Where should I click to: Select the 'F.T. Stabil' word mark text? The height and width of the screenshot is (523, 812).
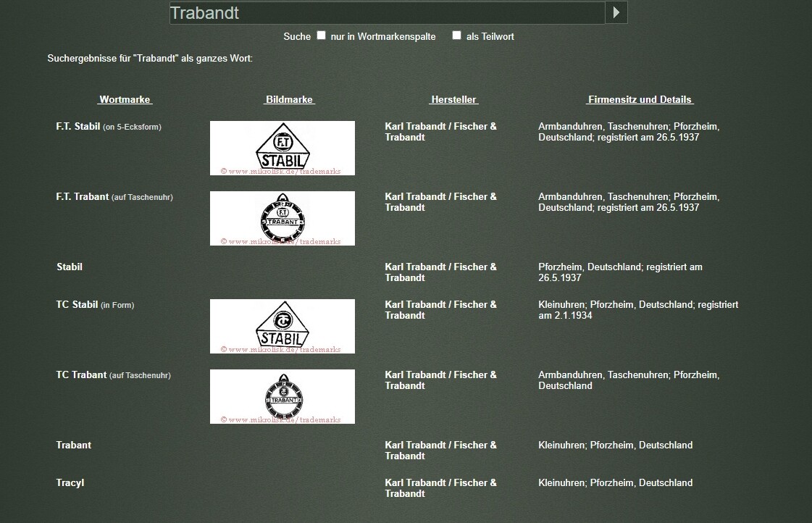78,126
